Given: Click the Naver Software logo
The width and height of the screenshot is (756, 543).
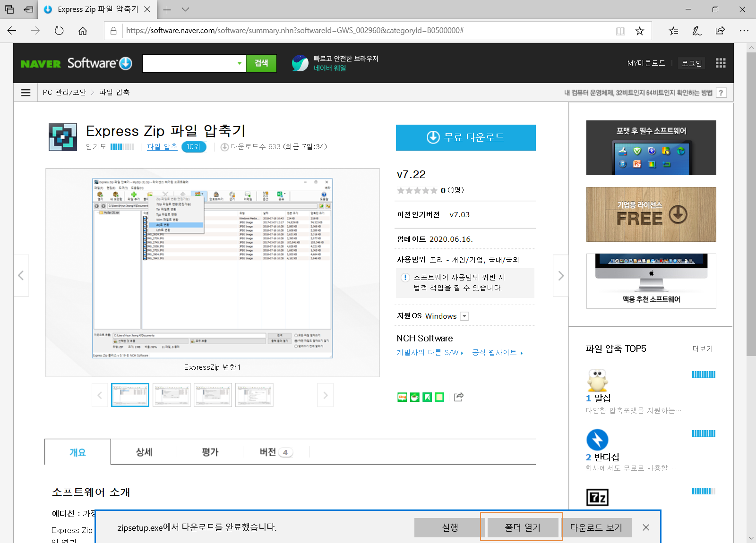Looking at the screenshot, I should click(x=77, y=63).
